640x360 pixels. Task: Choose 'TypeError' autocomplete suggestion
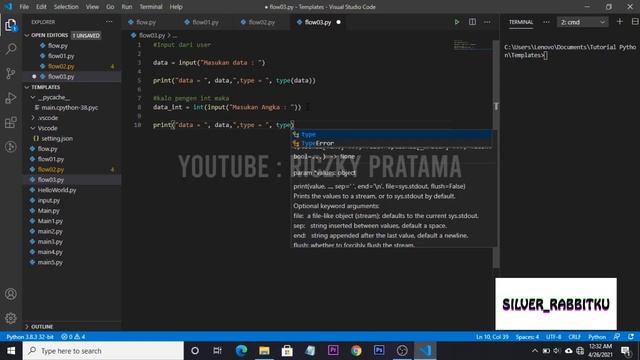pyautogui.click(x=392, y=143)
